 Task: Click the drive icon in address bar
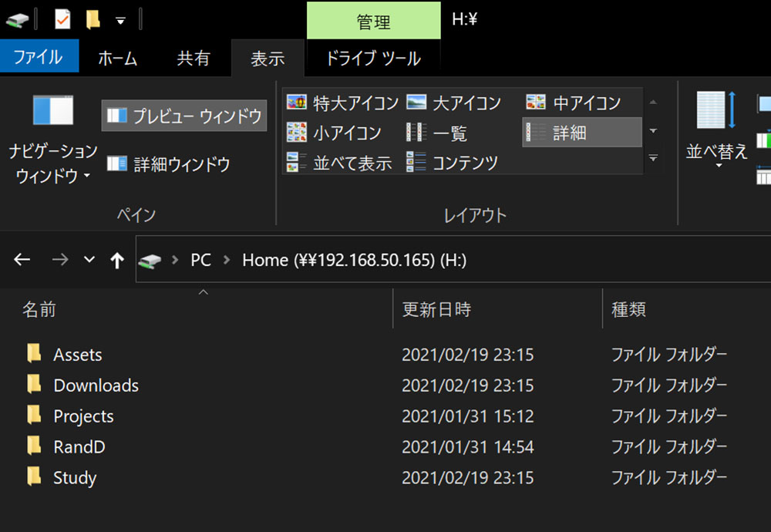coord(150,261)
